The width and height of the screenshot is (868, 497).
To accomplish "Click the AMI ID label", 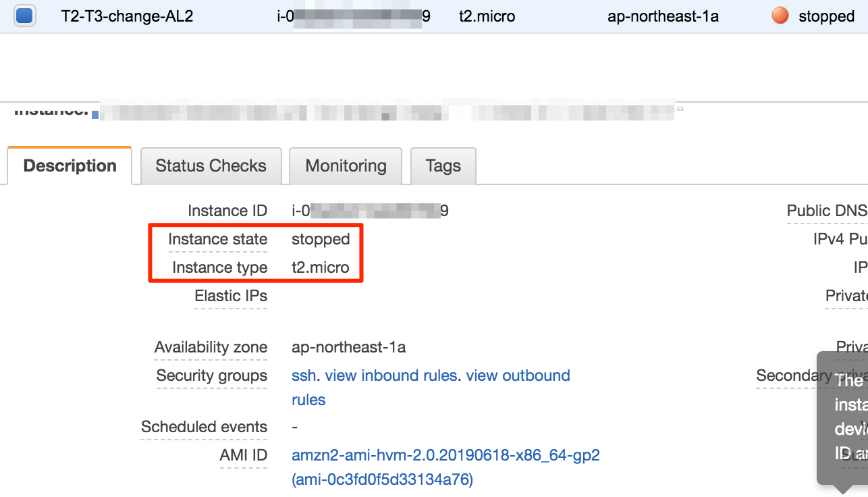I will (x=244, y=455).
